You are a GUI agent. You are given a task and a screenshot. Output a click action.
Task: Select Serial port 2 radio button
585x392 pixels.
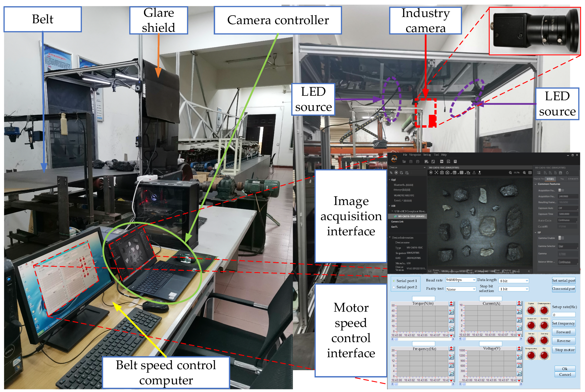point(394,287)
